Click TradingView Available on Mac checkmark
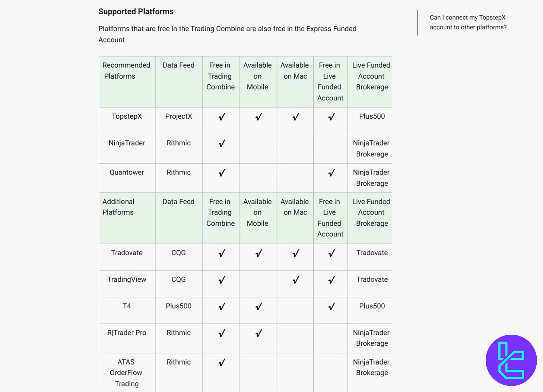 pos(296,280)
